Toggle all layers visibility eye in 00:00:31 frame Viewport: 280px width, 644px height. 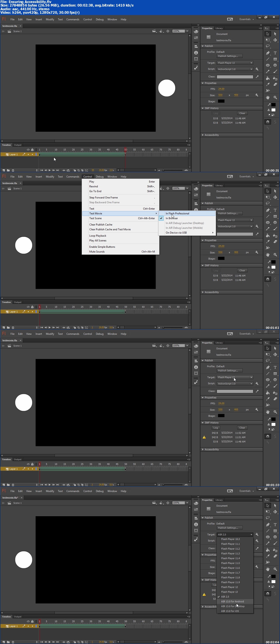28,150
